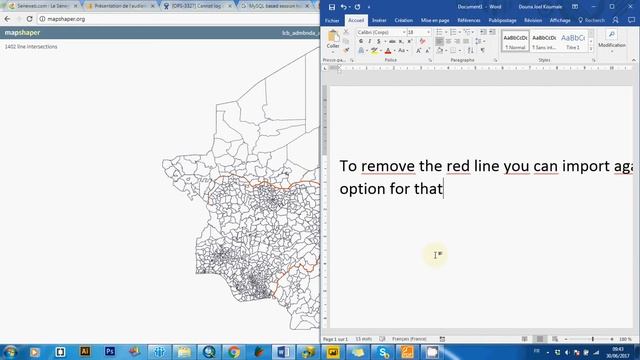Screen dimensions: 640x360
Task: Open Photoshop from the taskbar
Action: pos(109,351)
